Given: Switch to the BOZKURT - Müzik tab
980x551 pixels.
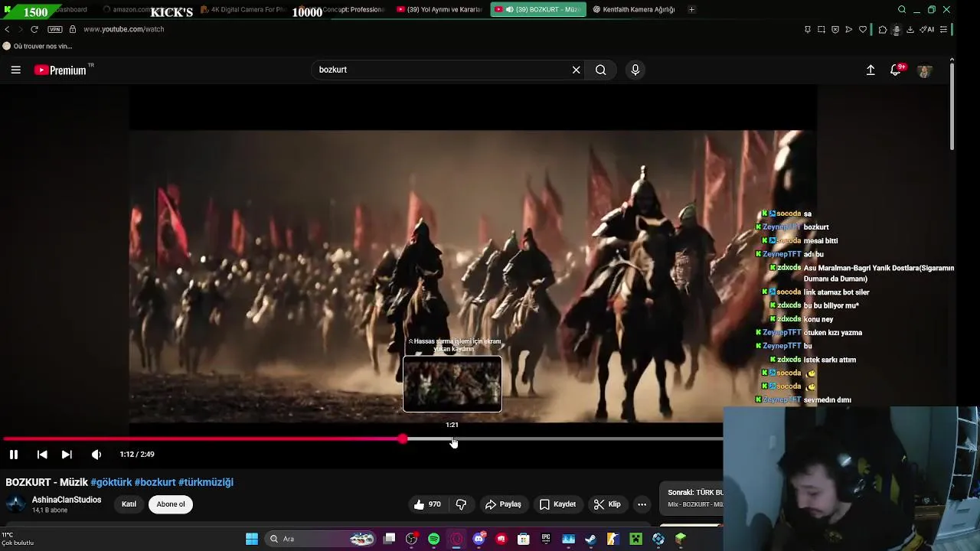Looking at the screenshot, I should pos(538,9).
